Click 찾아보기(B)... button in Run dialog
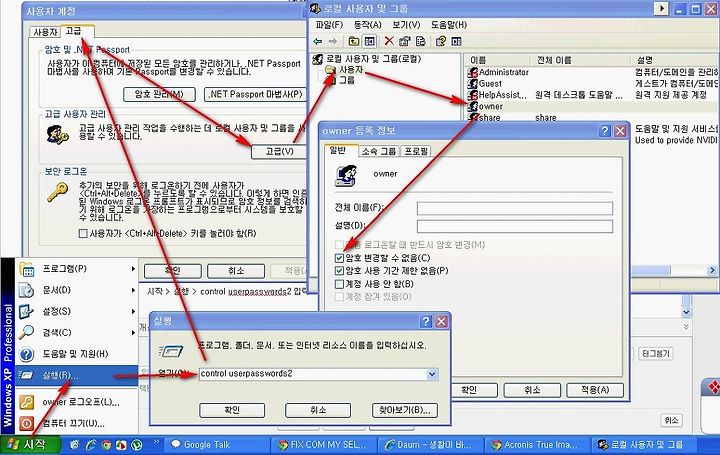This screenshot has height=455, width=720. (x=405, y=410)
